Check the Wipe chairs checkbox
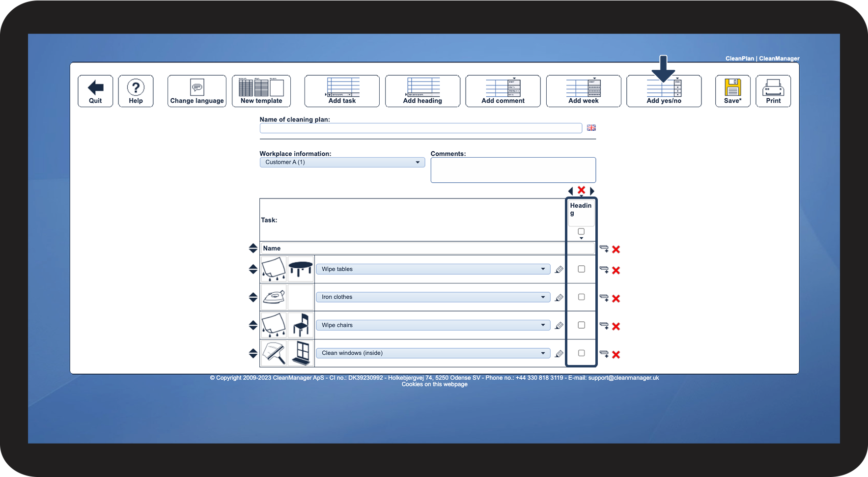Viewport: 868px width, 477px height. 582,325
